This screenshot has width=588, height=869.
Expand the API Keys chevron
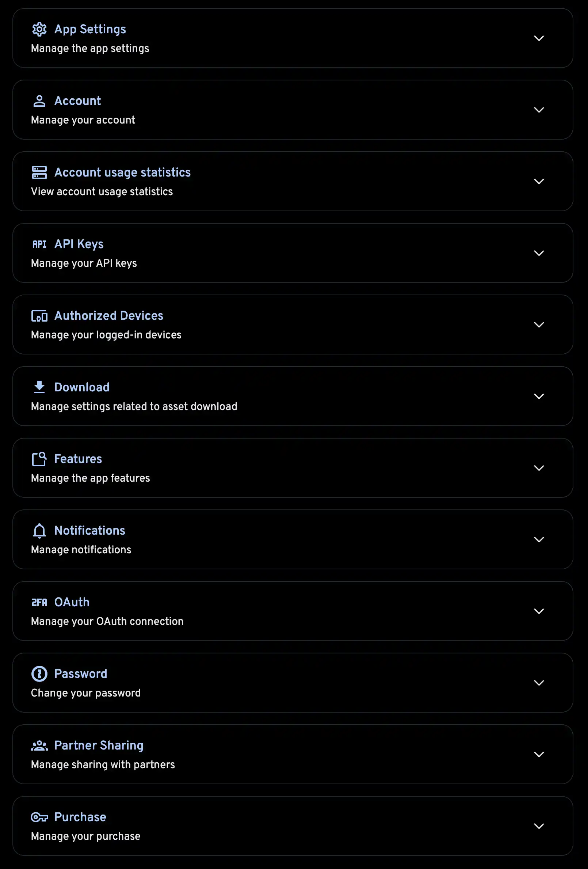[539, 253]
